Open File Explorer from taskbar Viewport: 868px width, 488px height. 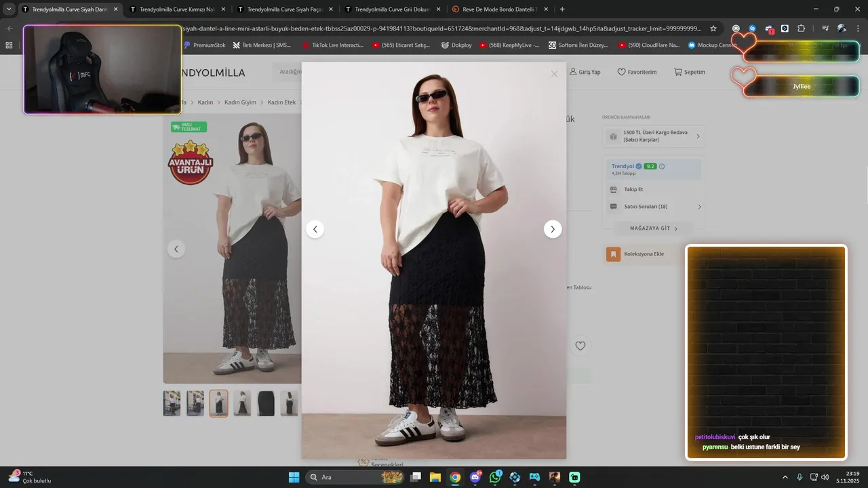(435, 477)
